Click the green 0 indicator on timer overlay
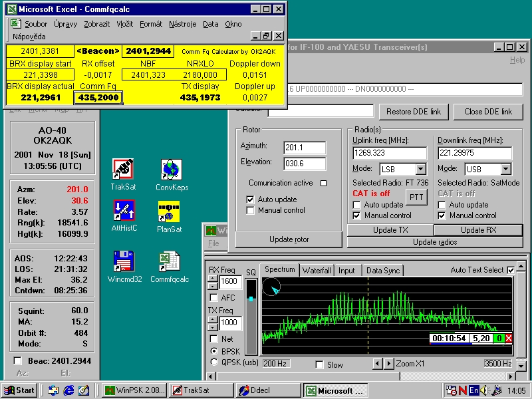This screenshot has width=532, height=399. click(x=499, y=338)
